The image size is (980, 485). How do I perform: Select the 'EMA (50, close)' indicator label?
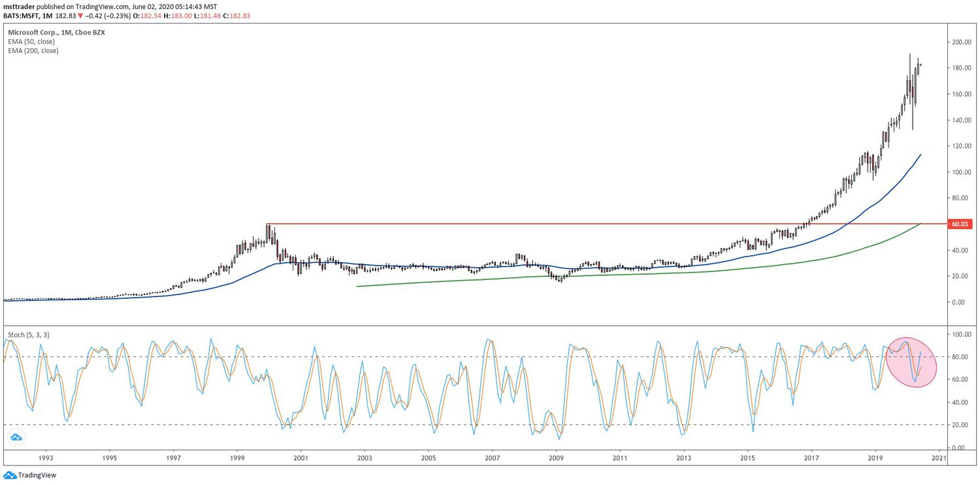click(x=31, y=41)
